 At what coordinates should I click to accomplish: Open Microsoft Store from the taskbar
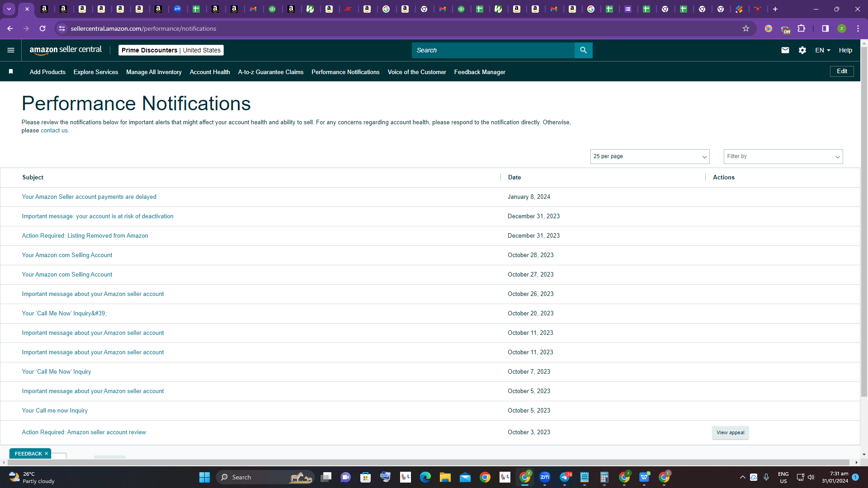click(x=366, y=477)
